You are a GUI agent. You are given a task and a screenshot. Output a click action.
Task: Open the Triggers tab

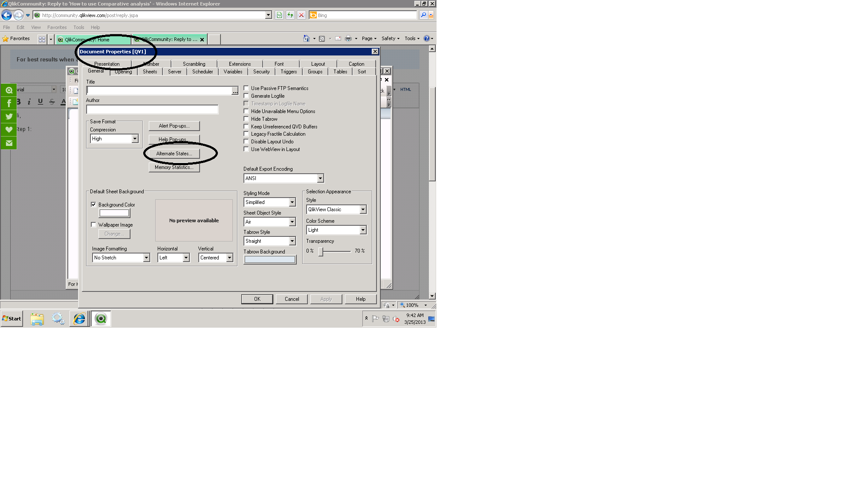click(289, 72)
